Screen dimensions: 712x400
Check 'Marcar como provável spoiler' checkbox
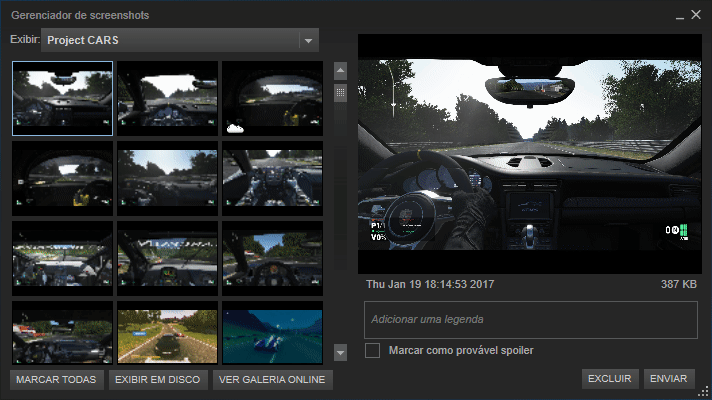[372, 351]
